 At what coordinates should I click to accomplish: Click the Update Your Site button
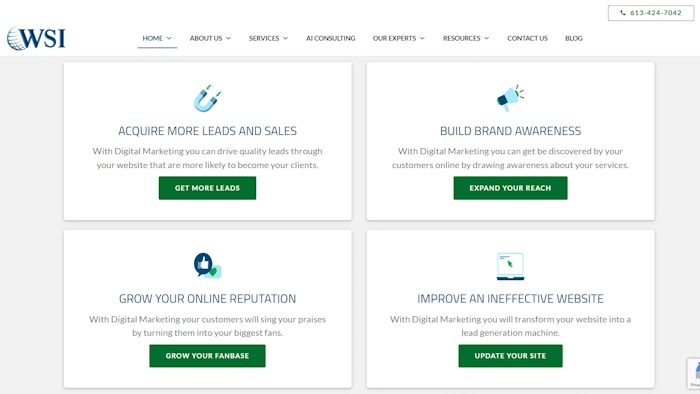tap(510, 356)
